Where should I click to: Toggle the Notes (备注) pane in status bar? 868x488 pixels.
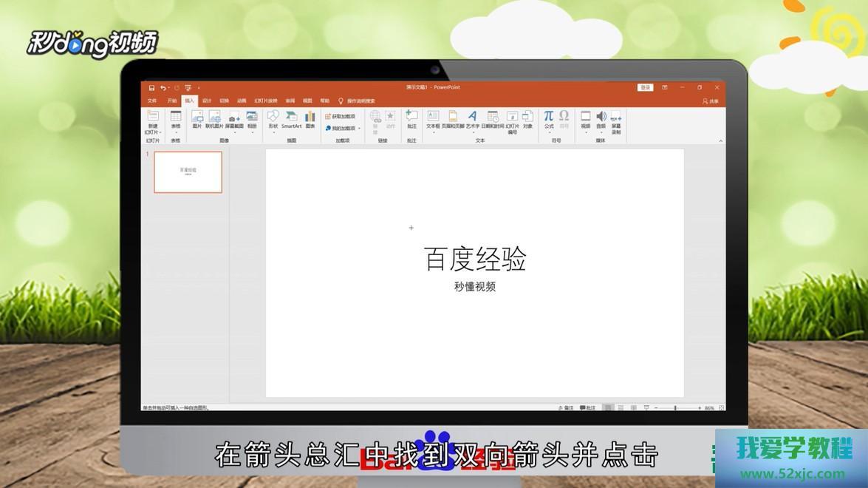click(566, 408)
